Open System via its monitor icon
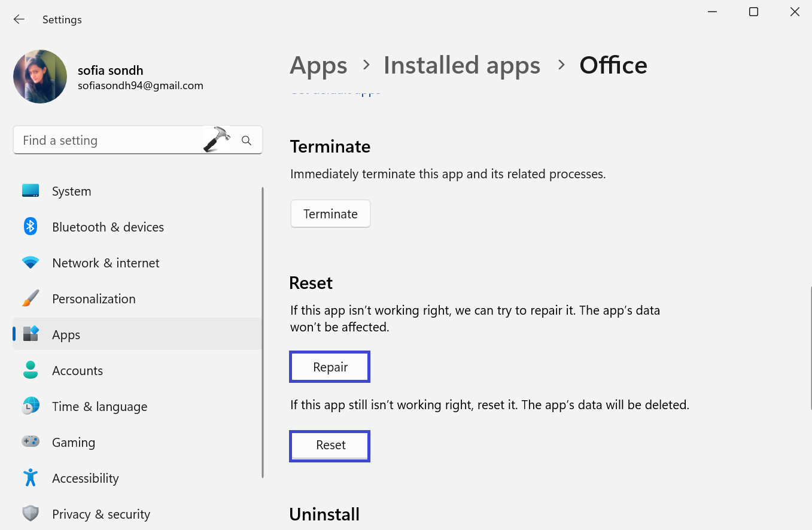Viewport: 812px width, 530px height. (x=31, y=191)
